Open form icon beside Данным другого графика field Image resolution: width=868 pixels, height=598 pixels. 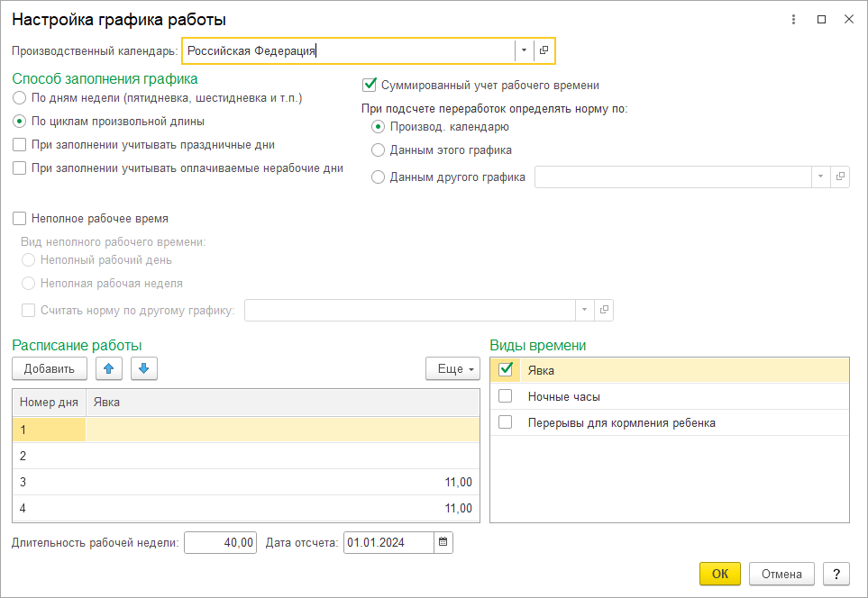[x=840, y=177]
